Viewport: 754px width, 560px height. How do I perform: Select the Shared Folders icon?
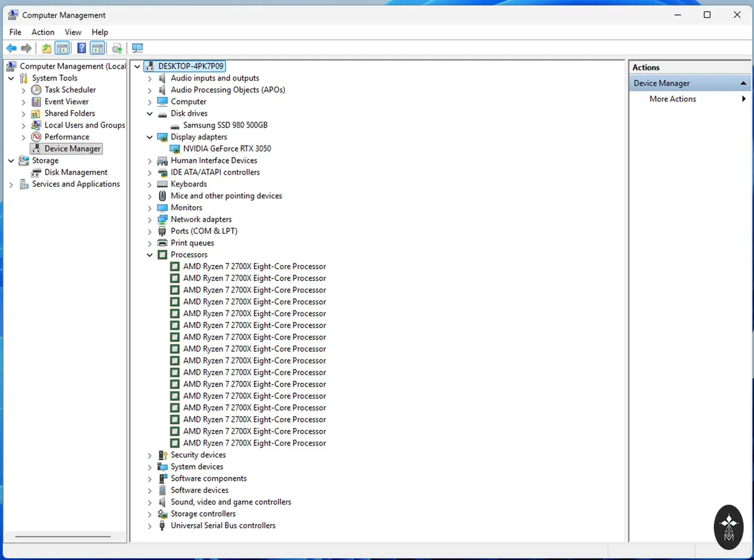(x=36, y=114)
